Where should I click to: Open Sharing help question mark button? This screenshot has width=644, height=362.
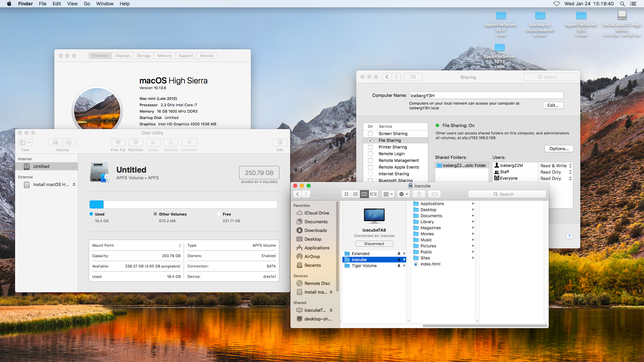click(x=569, y=236)
